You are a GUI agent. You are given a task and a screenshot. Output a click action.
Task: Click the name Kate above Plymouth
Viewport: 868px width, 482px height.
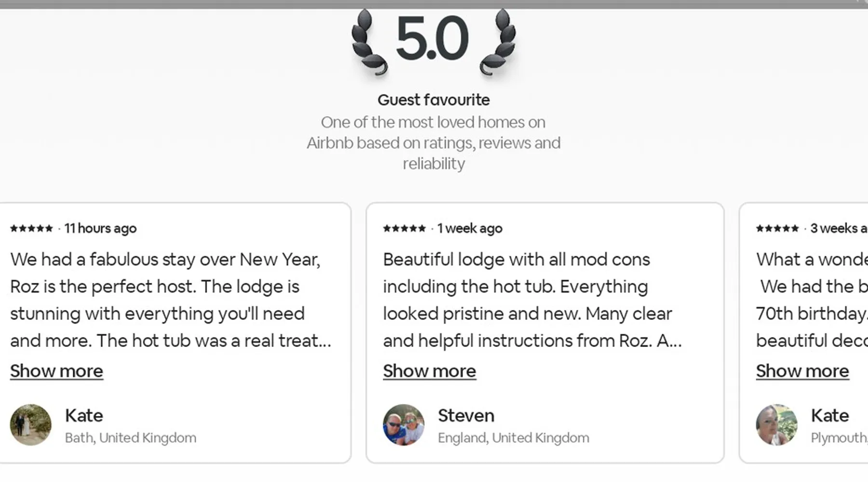(x=829, y=415)
